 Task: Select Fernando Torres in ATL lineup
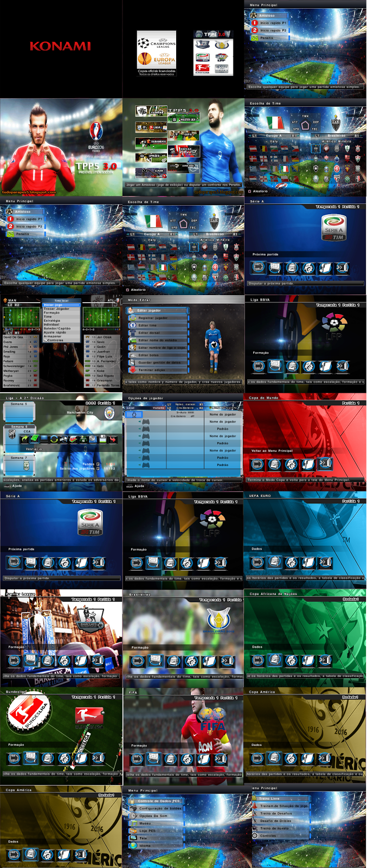point(102,386)
